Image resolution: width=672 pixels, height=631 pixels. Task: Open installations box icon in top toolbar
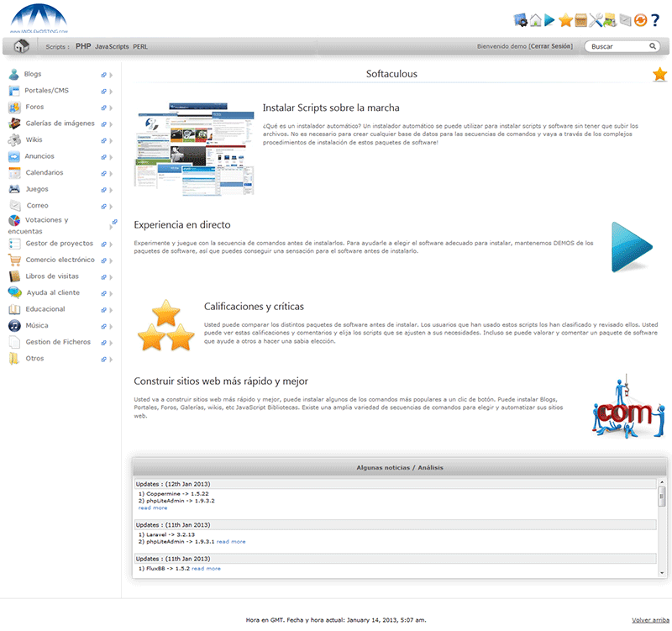click(x=580, y=20)
